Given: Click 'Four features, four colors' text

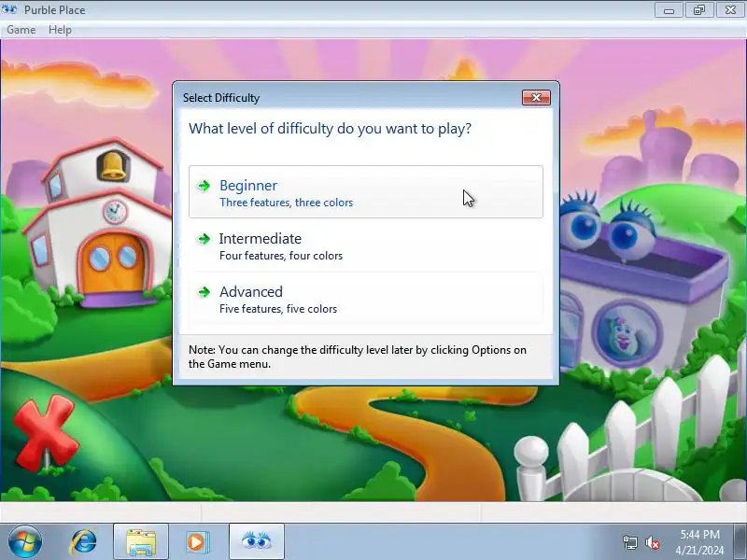Looking at the screenshot, I should coord(281,256).
